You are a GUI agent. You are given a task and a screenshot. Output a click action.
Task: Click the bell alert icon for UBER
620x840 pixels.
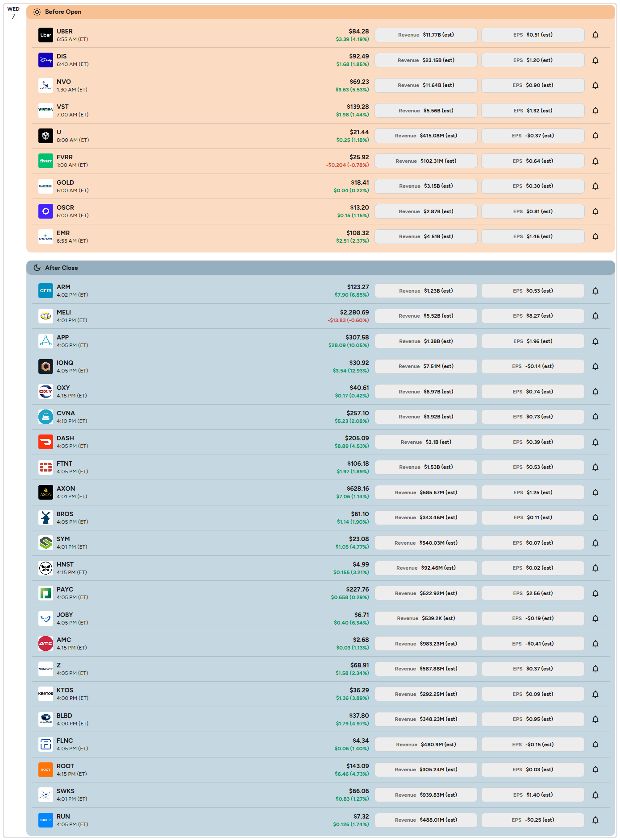pos(595,35)
